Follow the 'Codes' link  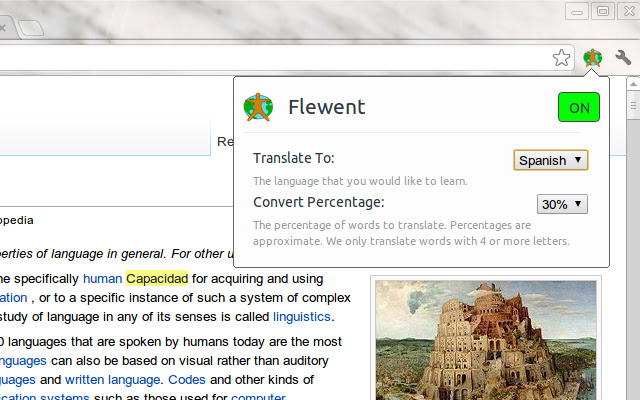(x=187, y=380)
